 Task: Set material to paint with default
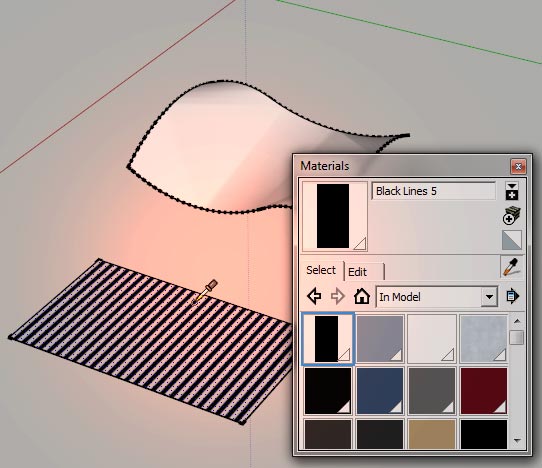(x=512, y=240)
